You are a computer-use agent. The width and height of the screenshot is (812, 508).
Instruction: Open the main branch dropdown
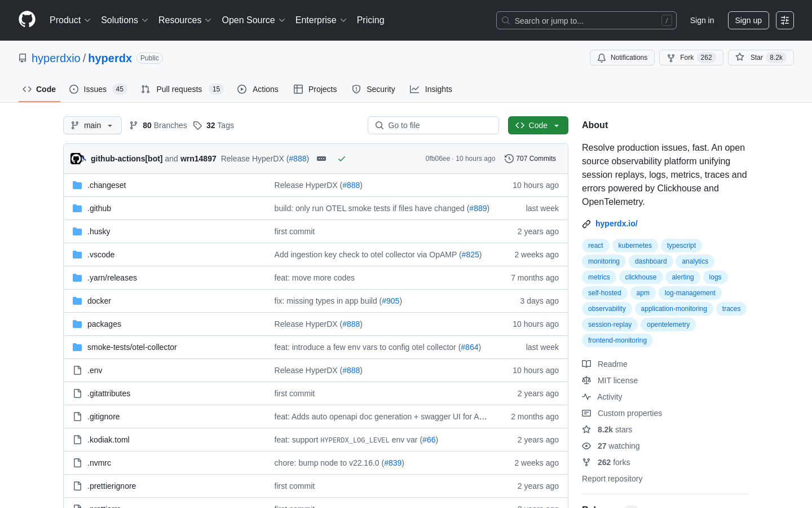point(92,125)
